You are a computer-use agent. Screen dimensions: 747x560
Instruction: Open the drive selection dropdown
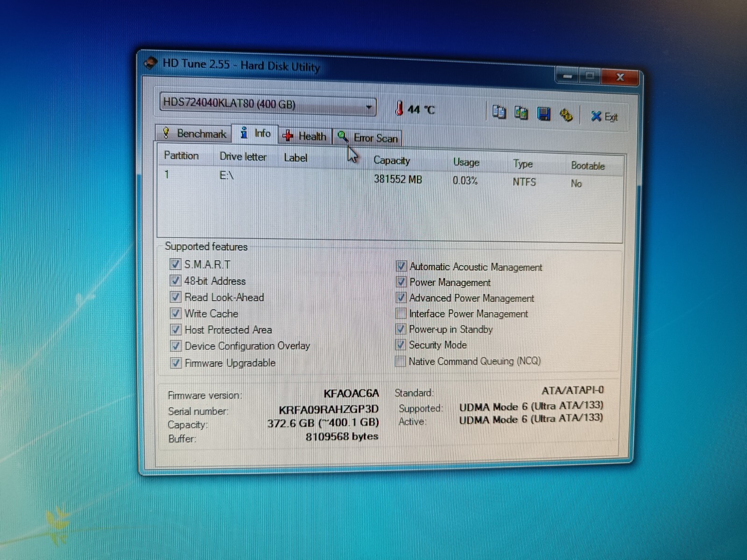coord(268,105)
